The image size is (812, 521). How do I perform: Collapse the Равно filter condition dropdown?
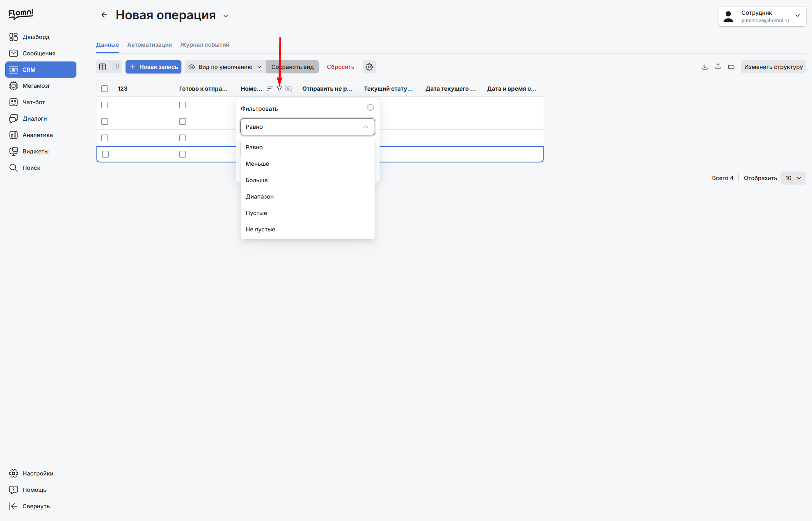(308, 127)
